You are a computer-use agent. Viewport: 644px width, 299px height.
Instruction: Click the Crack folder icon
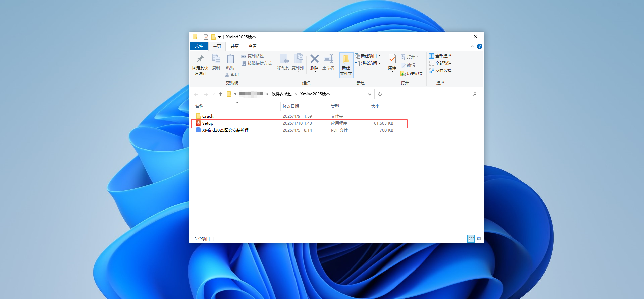pyautogui.click(x=198, y=116)
